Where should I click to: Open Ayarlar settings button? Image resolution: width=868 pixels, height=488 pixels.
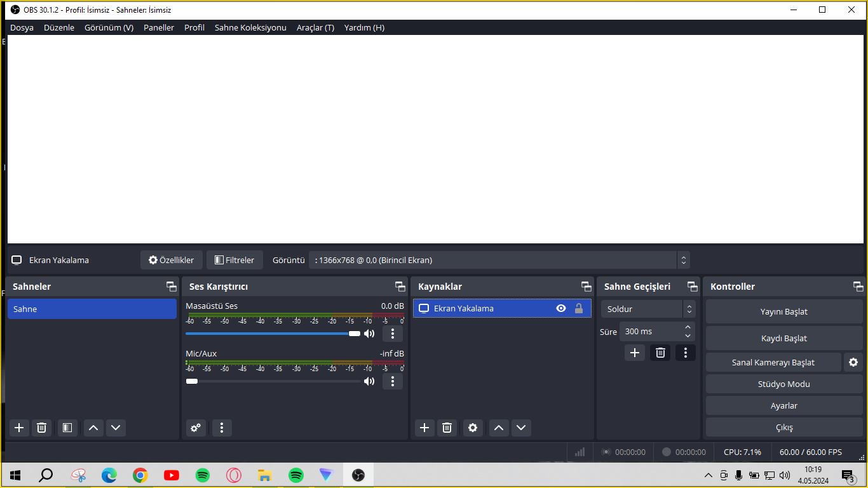tap(784, 405)
